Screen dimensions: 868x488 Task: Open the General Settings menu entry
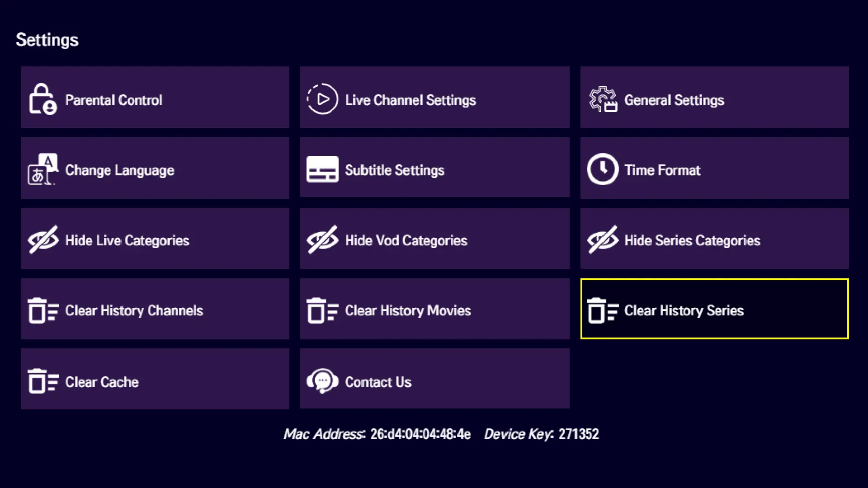click(674, 100)
